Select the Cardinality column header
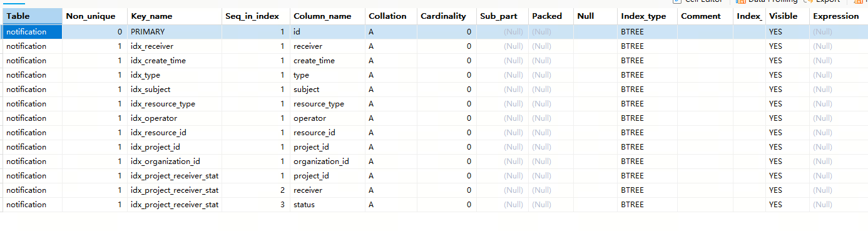Viewport: 868px width, 231px height. pos(447,16)
